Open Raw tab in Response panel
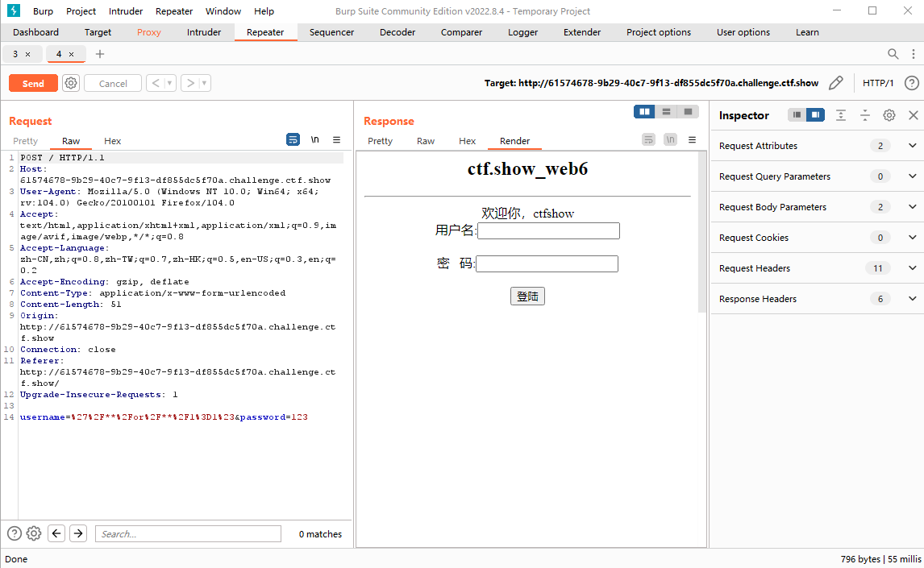Image resolution: width=924 pixels, height=568 pixels. pos(426,141)
